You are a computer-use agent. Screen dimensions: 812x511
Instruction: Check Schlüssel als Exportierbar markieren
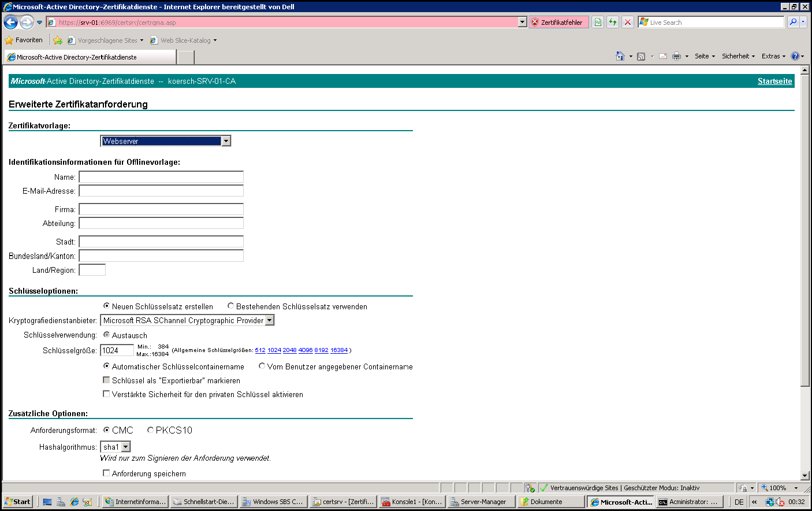point(106,380)
